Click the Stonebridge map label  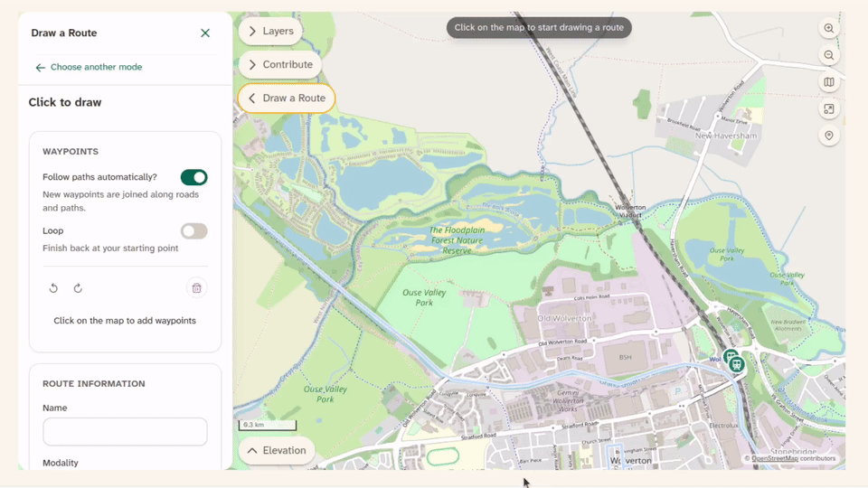[x=793, y=452]
